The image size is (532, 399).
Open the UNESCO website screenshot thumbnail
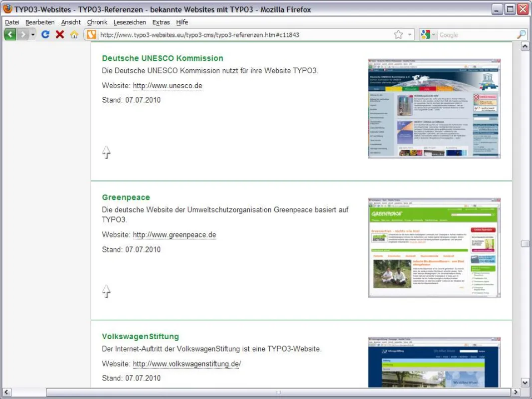tap(434, 109)
